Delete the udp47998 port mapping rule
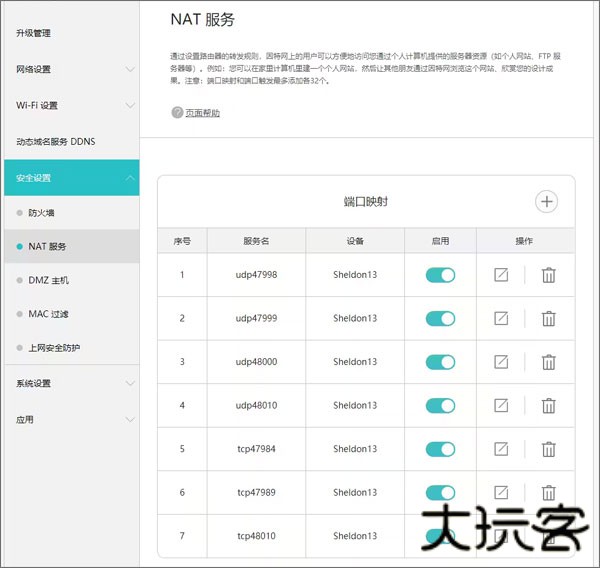The height and width of the screenshot is (568, 600). tap(548, 275)
